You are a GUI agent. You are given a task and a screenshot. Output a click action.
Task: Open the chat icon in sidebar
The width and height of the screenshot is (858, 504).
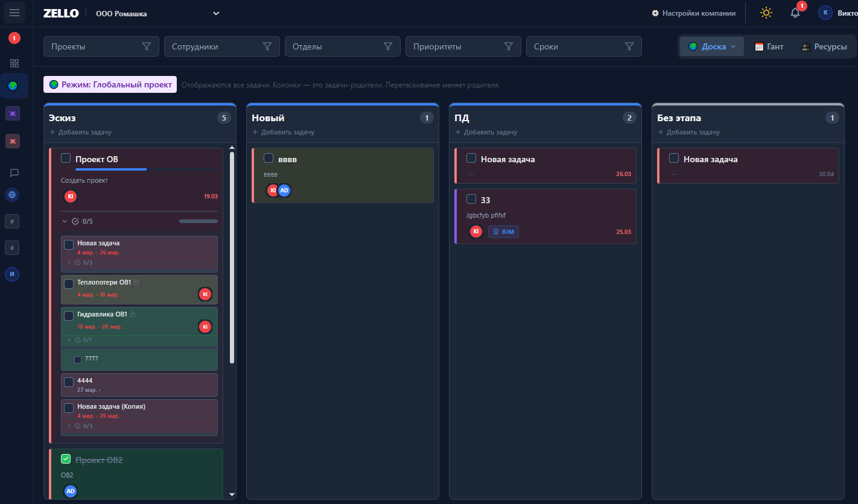14,173
